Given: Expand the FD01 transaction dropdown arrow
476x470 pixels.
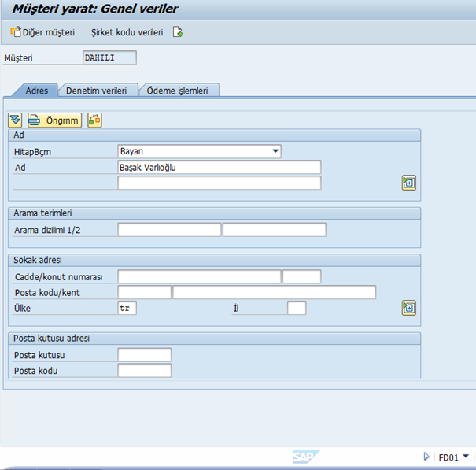Looking at the screenshot, I should coord(466,457).
